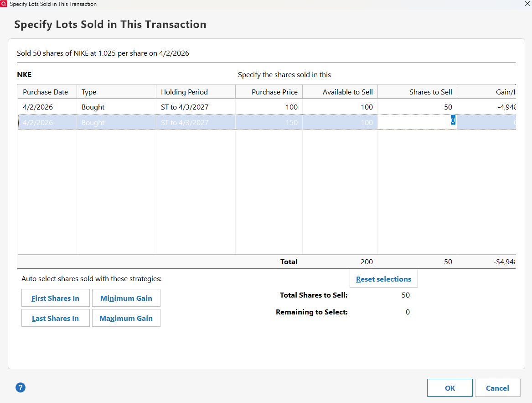Cancel the lot selection dialog
This screenshot has width=532, height=403.
pyautogui.click(x=497, y=388)
